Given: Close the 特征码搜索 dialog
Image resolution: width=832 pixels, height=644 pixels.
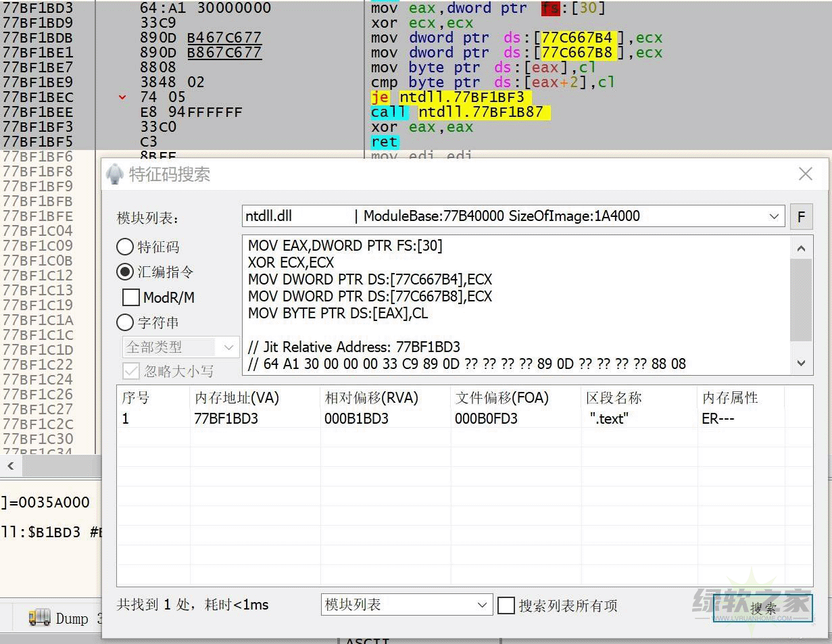Looking at the screenshot, I should click(x=805, y=174).
